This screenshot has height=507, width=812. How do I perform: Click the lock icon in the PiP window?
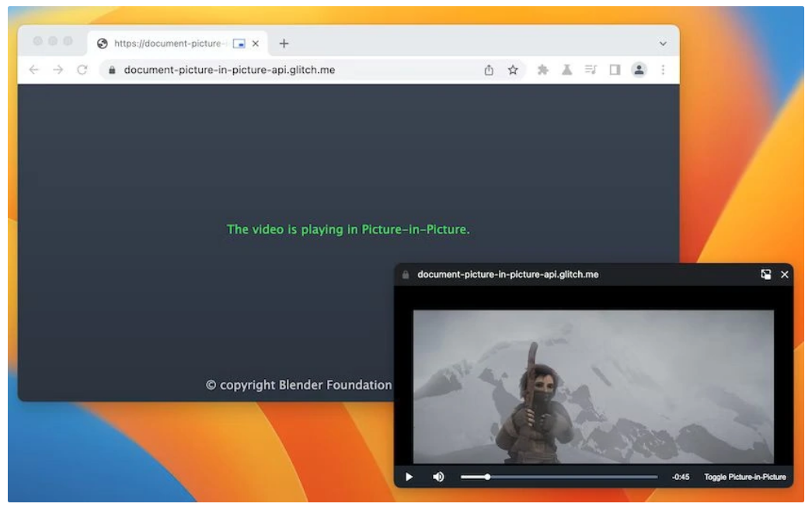tap(406, 275)
